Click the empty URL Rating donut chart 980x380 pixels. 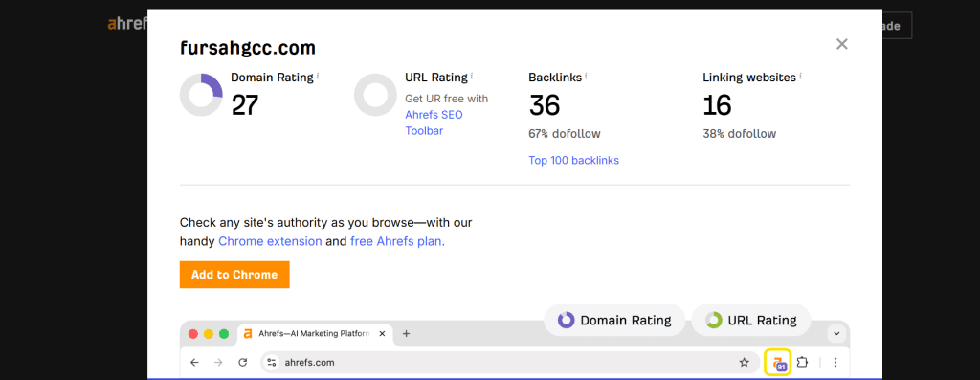pos(375,95)
